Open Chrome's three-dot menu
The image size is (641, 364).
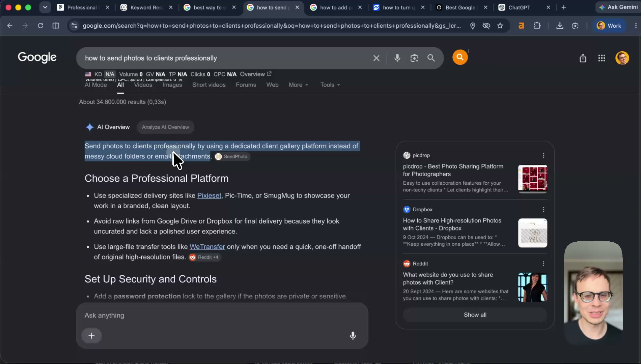636,26
